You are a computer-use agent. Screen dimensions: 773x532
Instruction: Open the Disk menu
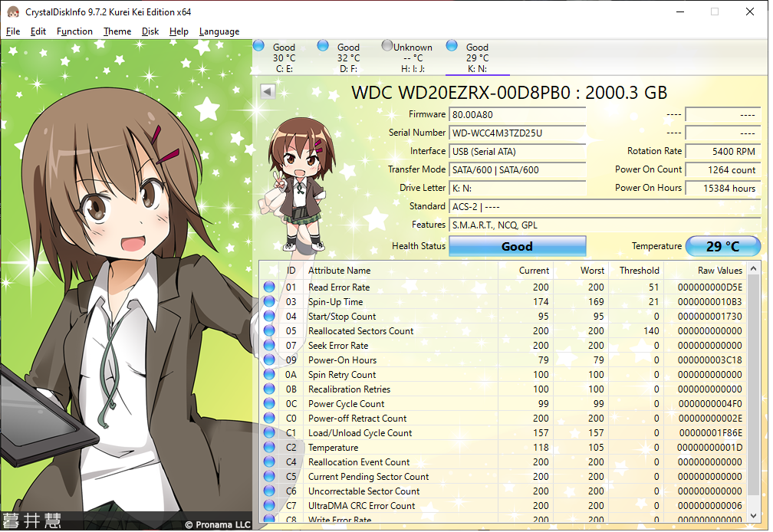tap(150, 31)
